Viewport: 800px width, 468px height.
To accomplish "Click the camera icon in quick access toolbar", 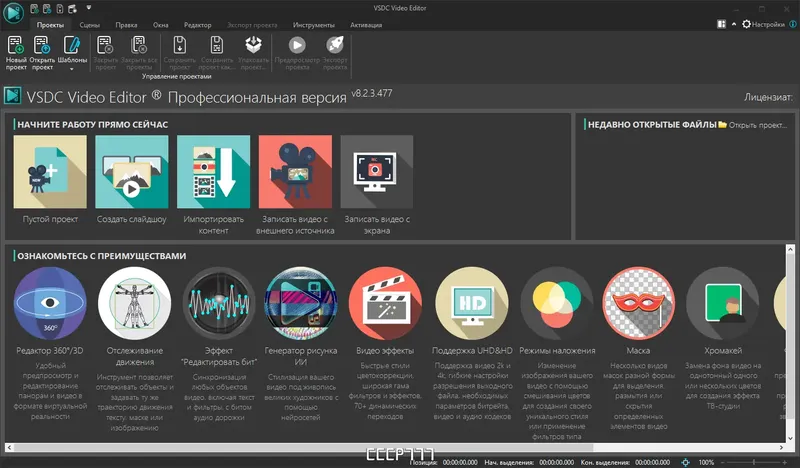I will coord(72,9).
